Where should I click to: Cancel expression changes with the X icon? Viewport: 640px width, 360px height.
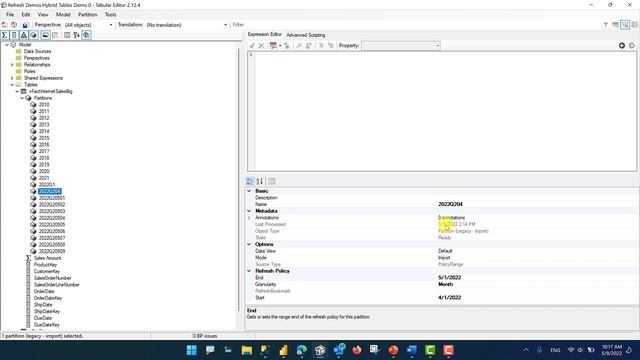(x=262, y=46)
